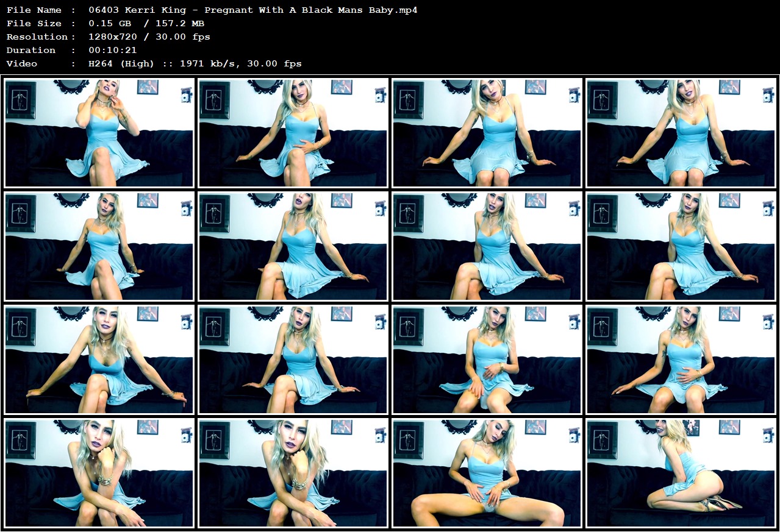The width and height of the screenshot is (780, 532).
Task: Open the second thumbnail in the third row
Action: tap(293, 360)
